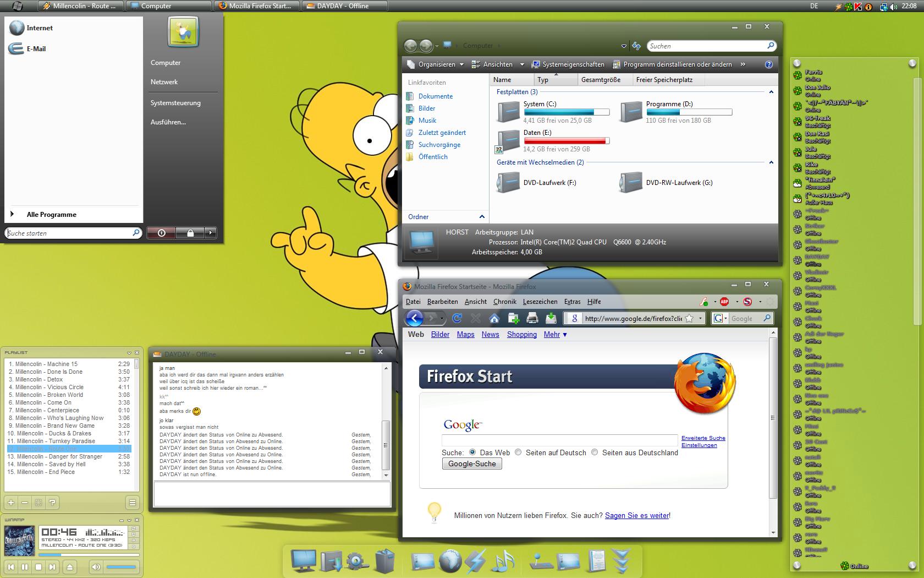The height and width of the screenshot is (578, 924).
Task: Click music notes icon in dock
Action: [x=504, y=561]
